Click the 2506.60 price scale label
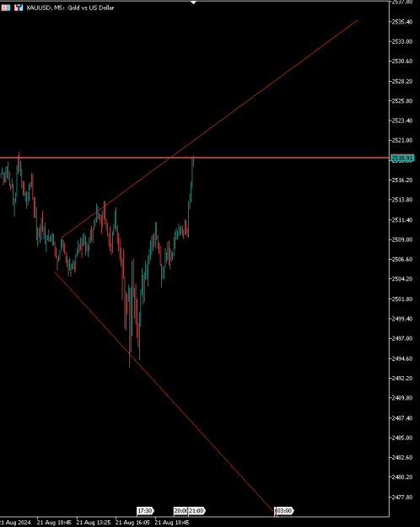420x527 pixels. (x=402, y=259)
